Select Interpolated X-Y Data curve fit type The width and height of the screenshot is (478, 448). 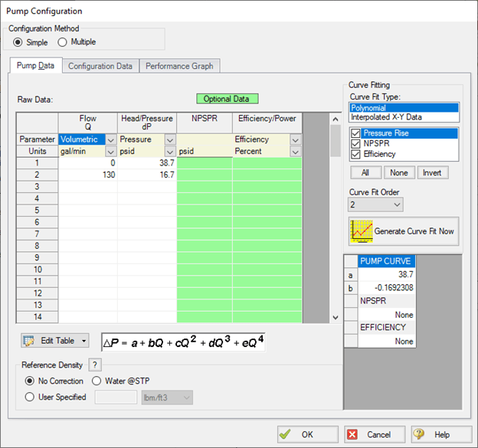386,117
